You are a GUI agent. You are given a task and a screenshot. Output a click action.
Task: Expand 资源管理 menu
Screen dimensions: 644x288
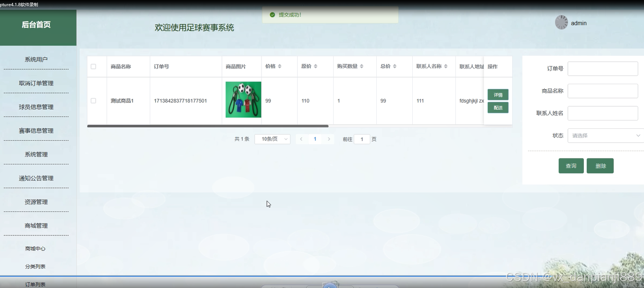pos(36,202)
